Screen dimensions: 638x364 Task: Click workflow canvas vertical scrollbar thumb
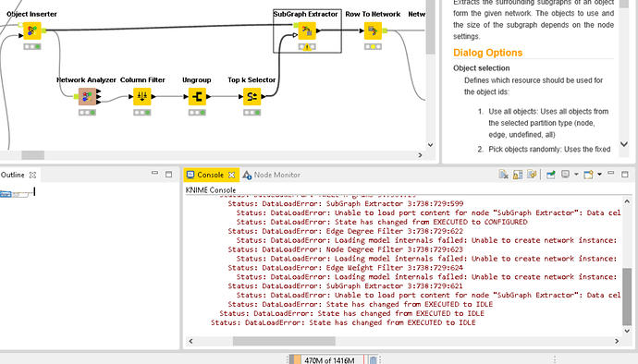pos(431,27)
